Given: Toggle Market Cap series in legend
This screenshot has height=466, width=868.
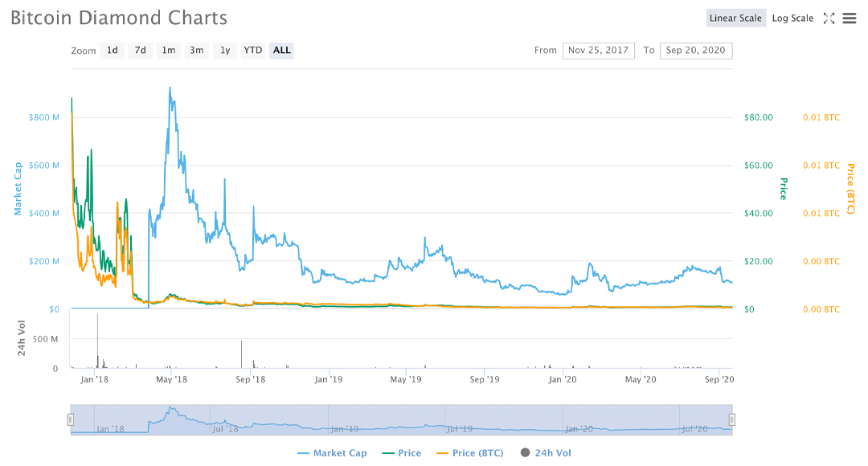Looking at the screenshot, I should point(332,452).
